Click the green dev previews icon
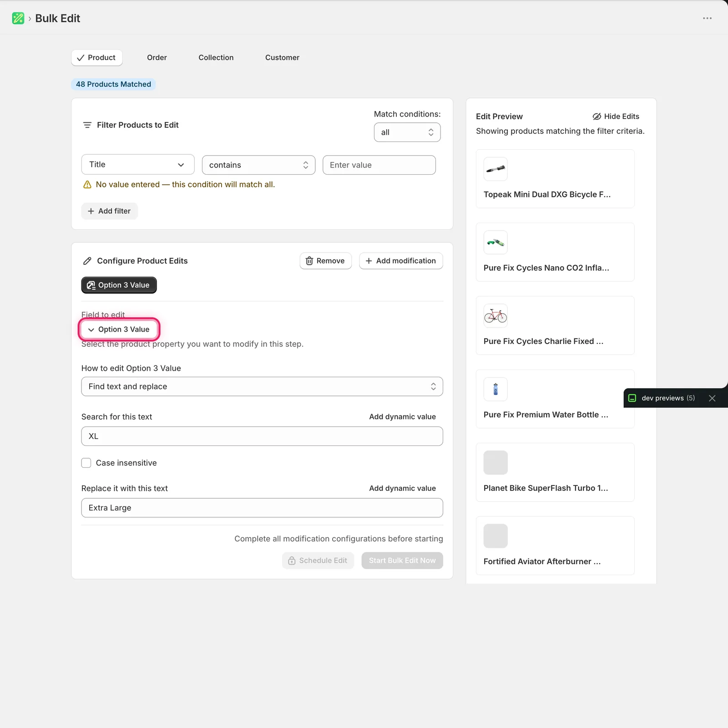 click(632, 398)
